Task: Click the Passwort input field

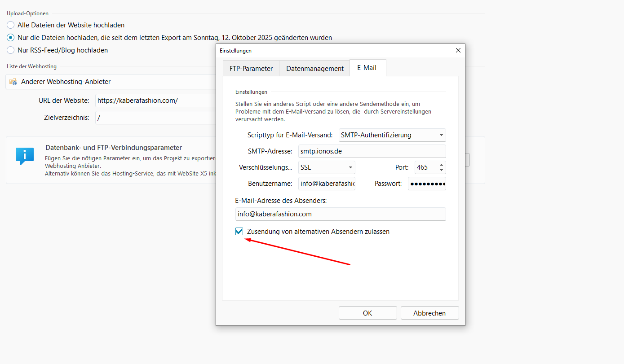Action: point(426,184)
